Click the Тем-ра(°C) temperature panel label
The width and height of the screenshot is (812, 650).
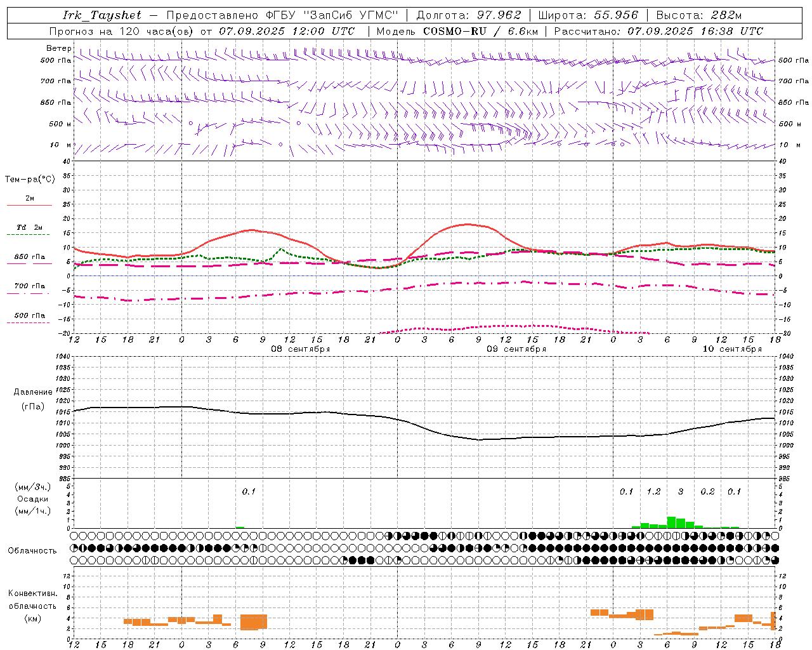(30, 180)
